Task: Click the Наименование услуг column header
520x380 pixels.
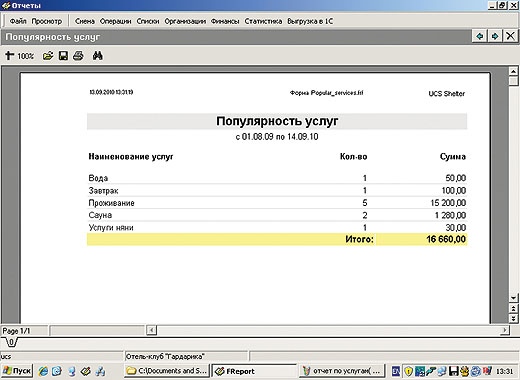Action: click(x=131, y=157)
